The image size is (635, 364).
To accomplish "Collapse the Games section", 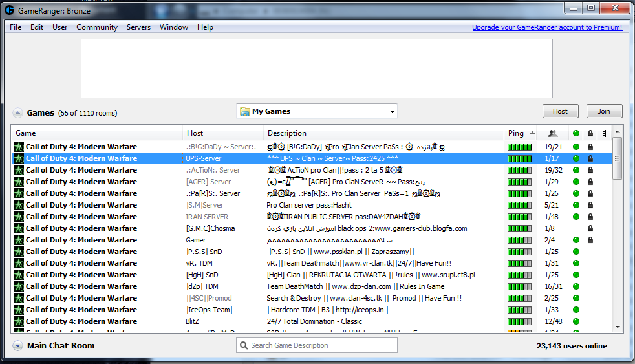I will (x=17, y=113).
